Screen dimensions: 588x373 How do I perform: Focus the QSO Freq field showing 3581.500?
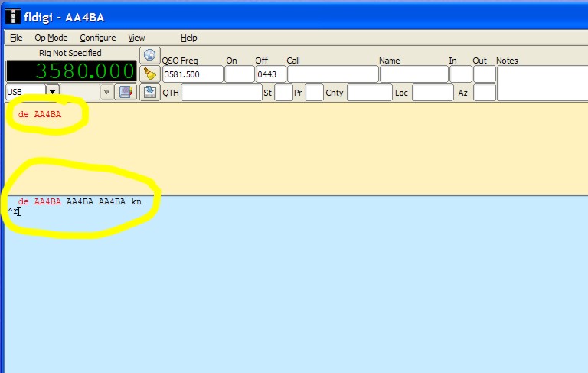[x=193, y=74]
